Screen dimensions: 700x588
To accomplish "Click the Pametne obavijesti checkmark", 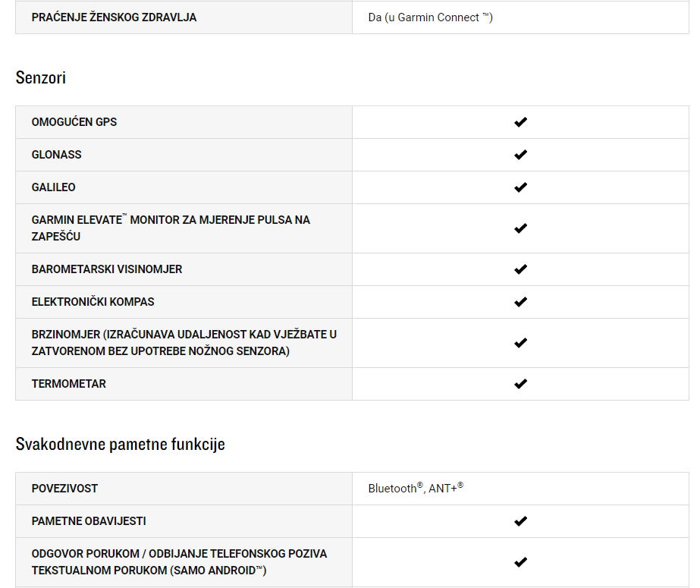I will [520, 521].
